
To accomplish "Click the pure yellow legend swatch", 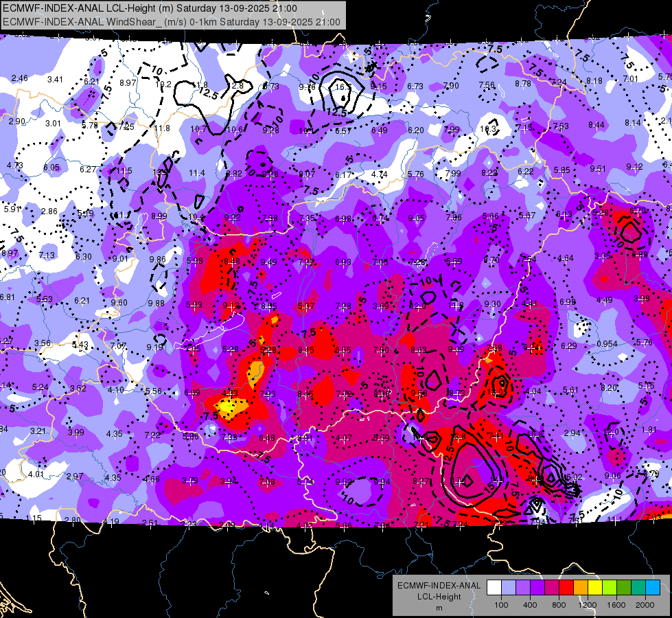I will point(595,587).
